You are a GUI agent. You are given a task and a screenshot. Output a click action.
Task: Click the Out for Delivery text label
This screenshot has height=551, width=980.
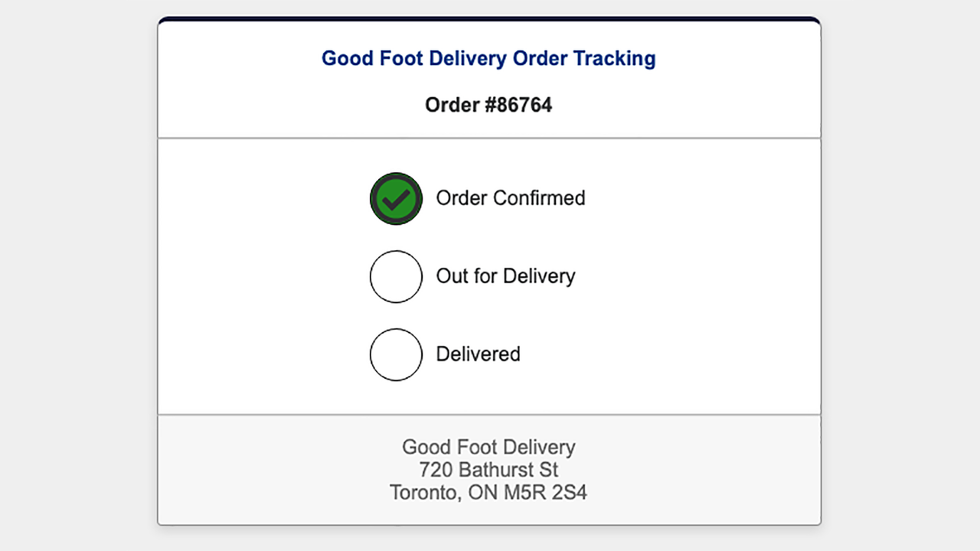(505, 276)
